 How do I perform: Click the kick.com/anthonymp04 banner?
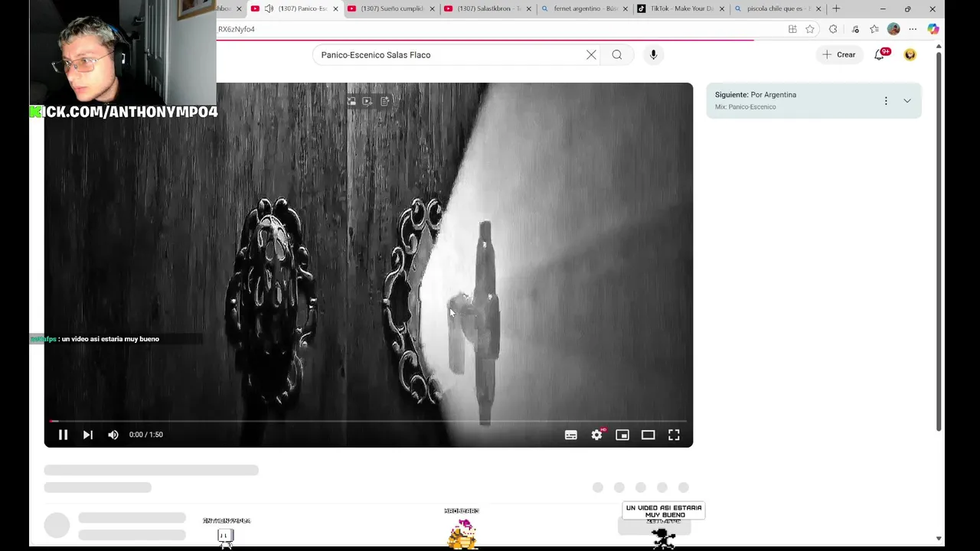[124, 112]
